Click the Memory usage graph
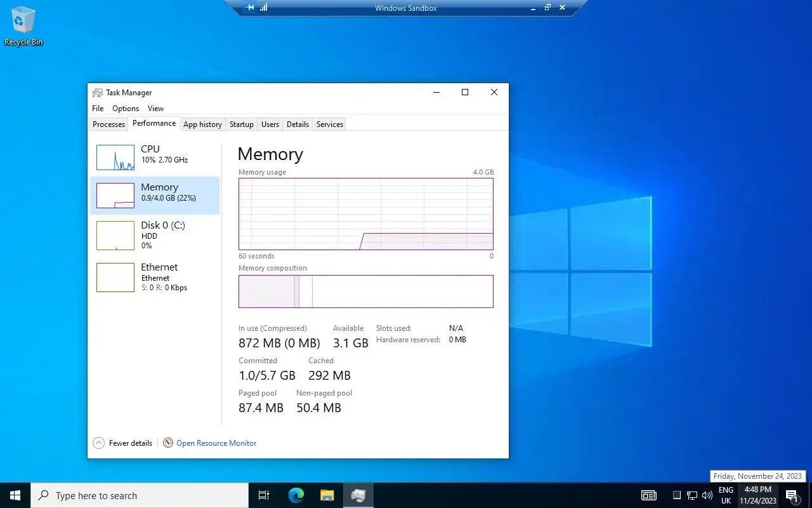The width and height of the screenshot is (812, 508). coord(366,214)
